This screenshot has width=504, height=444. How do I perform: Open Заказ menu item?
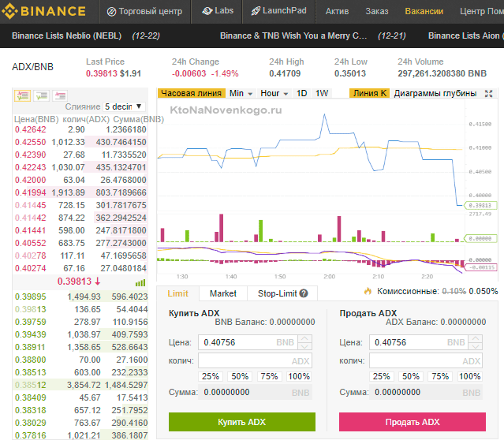point(377,12)
